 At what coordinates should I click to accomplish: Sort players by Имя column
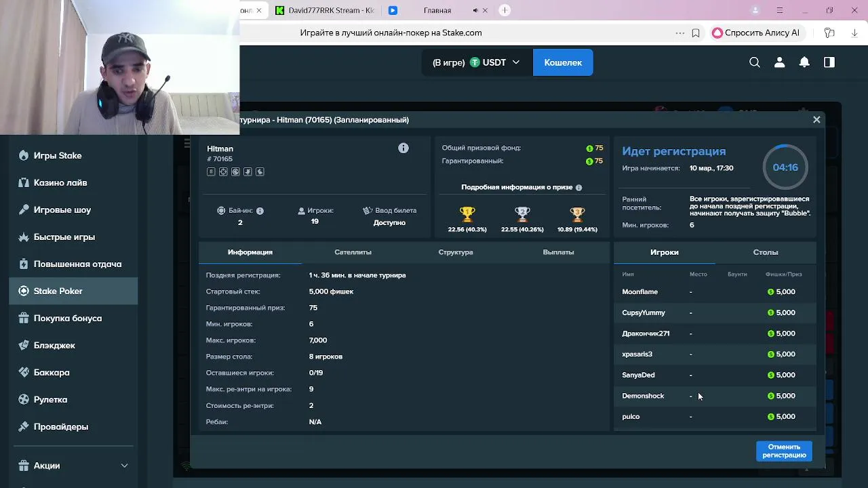coord(628,274)
